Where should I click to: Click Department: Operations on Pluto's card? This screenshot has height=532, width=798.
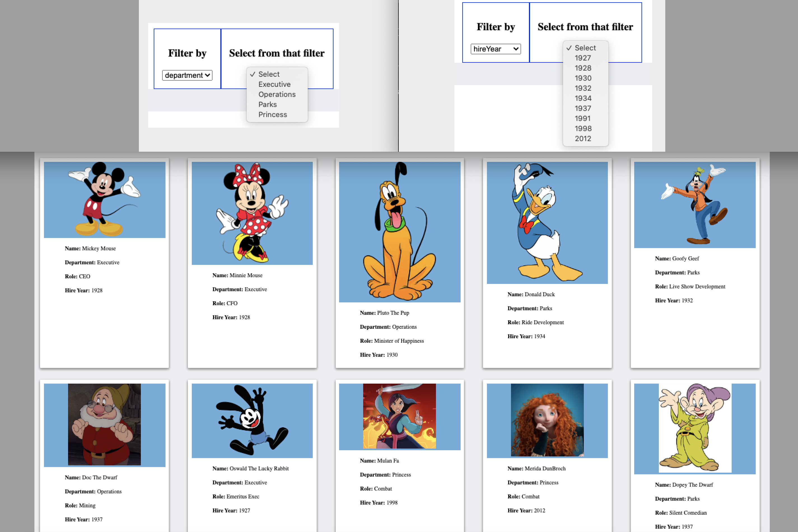point(388,327)
